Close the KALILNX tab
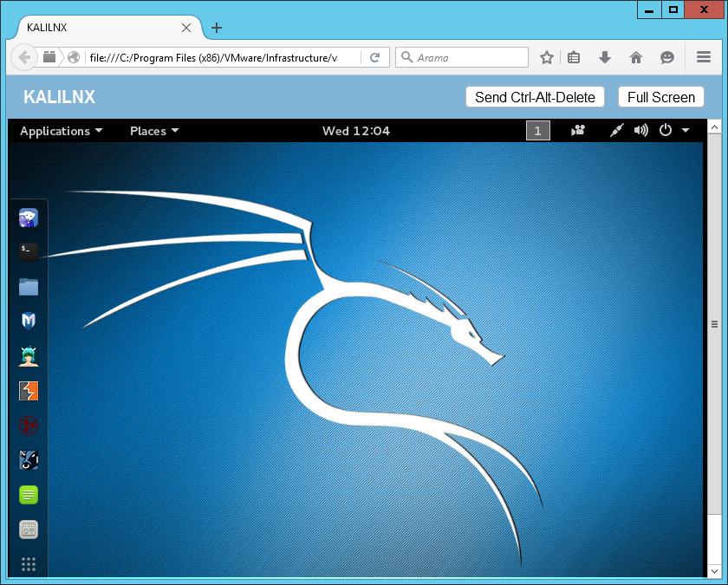Screen dimensions: 728x585 point(186,28)
